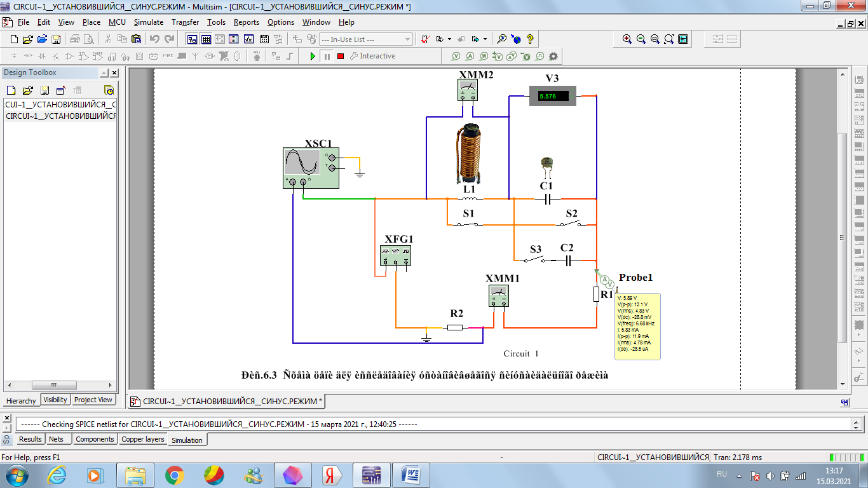Open the File menu
Viewport: 868px width, 488px height.
pyautogui.click(x=24, y=22)
